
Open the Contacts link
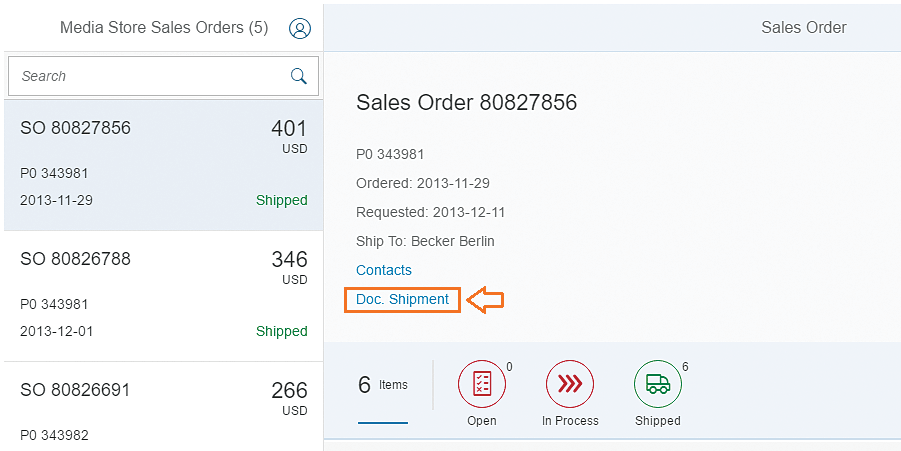(383, 270)
